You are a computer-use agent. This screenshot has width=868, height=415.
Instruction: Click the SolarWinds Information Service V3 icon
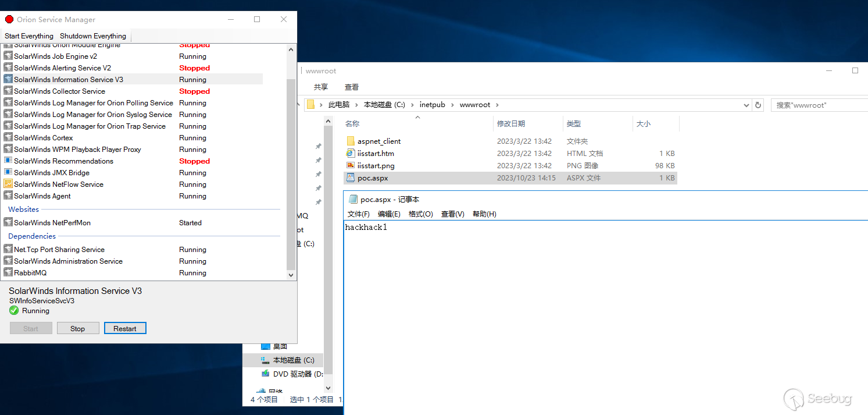pos(8,80)
